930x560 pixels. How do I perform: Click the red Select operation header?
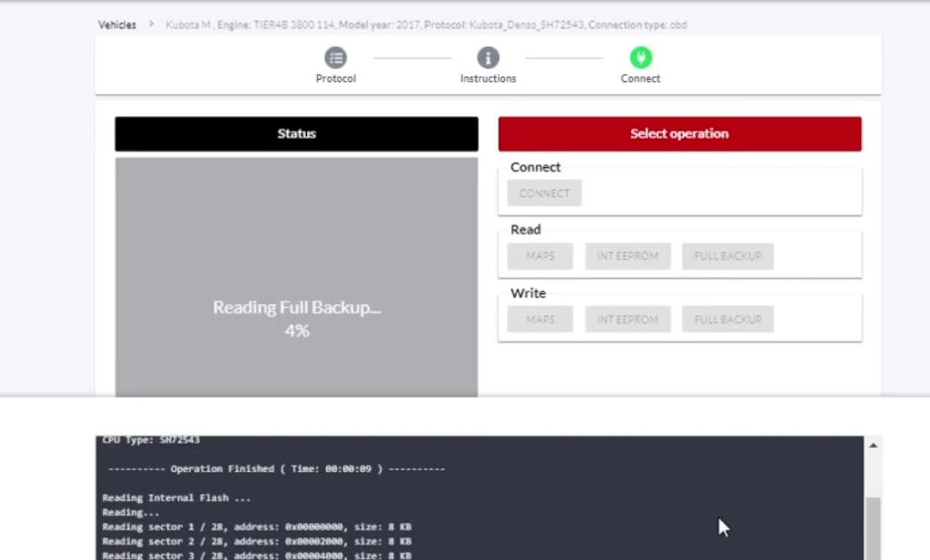679,133
